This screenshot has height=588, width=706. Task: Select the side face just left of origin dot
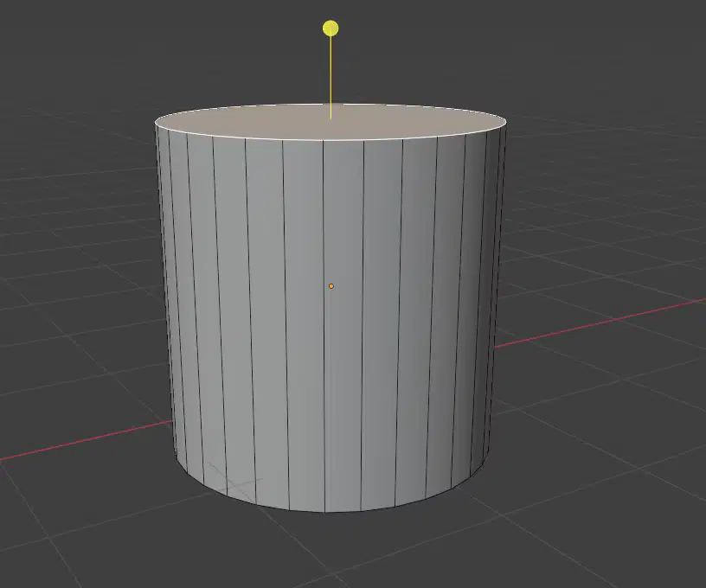(305, 324)
